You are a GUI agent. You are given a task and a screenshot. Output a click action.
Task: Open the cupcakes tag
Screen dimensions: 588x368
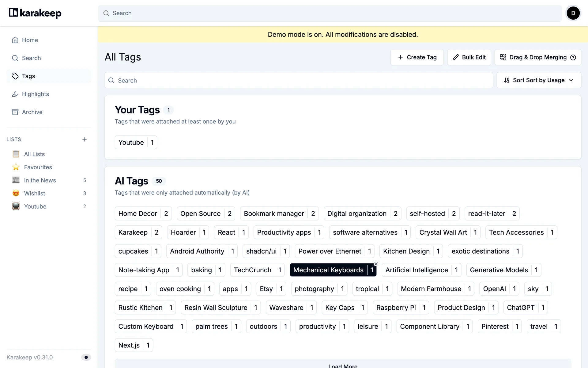point(138,251)
